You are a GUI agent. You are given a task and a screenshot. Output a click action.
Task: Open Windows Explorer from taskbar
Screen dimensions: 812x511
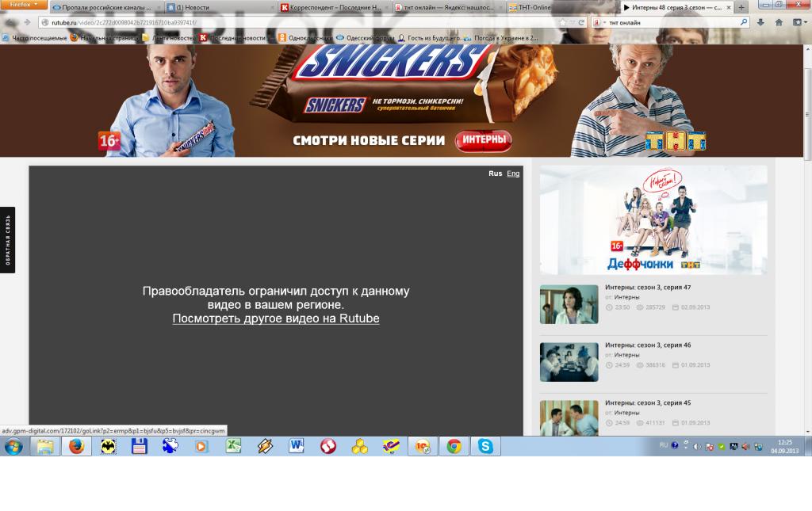pos(45,446)
